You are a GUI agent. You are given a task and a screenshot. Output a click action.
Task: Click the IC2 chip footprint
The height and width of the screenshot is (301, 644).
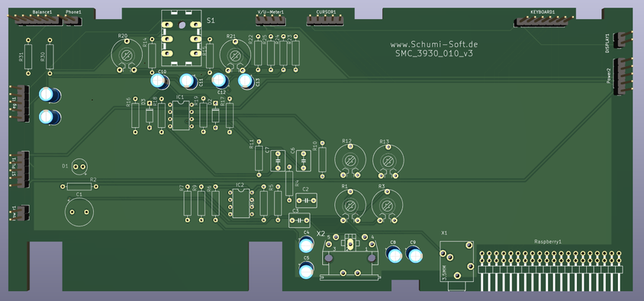(240, 203)
